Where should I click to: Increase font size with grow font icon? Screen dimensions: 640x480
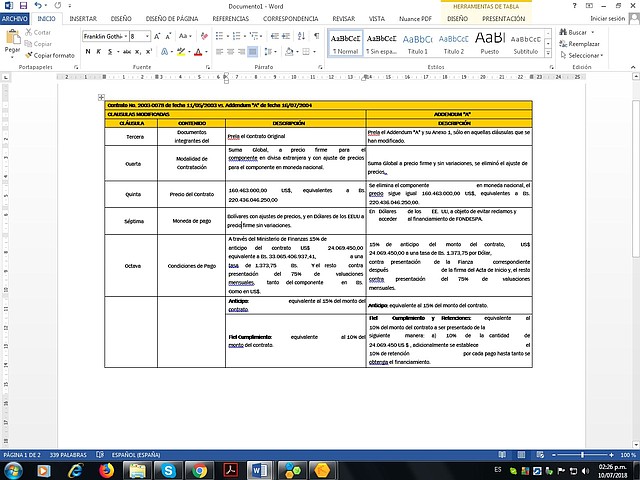pyautogui.click(x=157, y=36)
